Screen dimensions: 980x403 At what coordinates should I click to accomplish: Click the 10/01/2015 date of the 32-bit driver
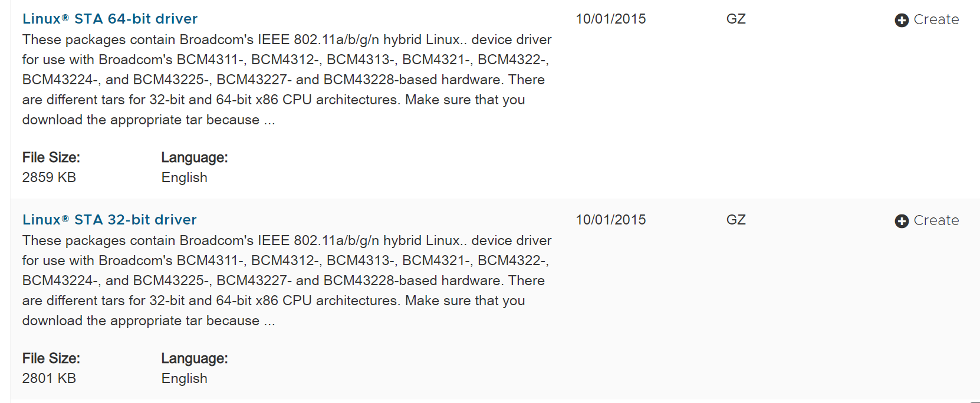click(x=610, y=220)
